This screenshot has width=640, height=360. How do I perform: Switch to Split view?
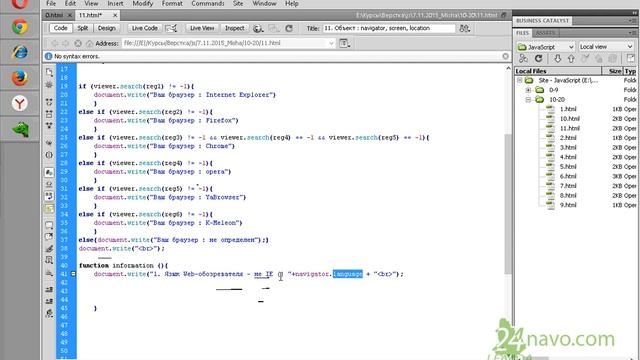pos(83,28)
